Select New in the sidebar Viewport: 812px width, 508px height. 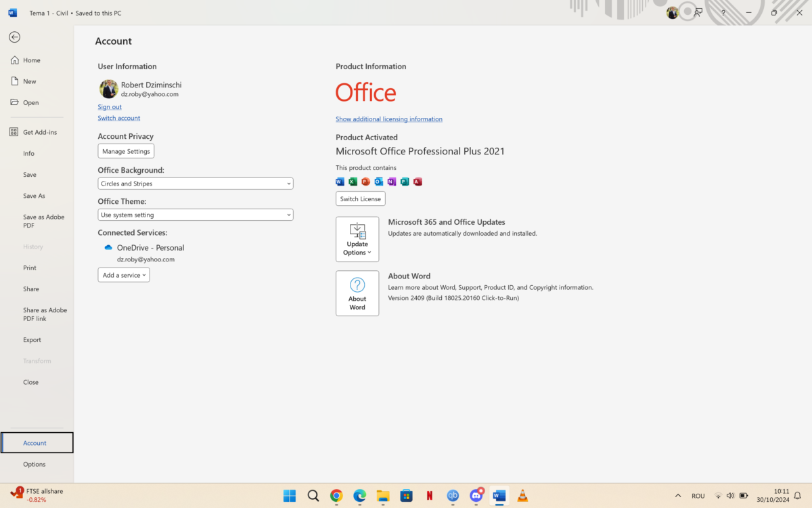pos(37,81)
